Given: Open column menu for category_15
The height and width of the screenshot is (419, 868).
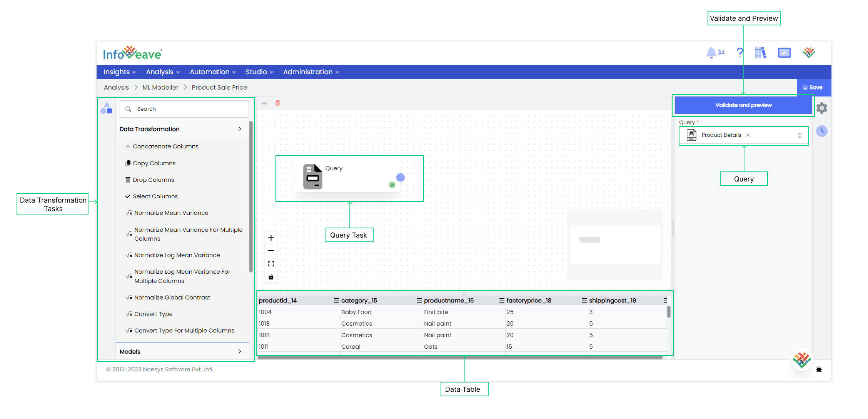Looking at the screenshot, I should (x=419, y=301).
